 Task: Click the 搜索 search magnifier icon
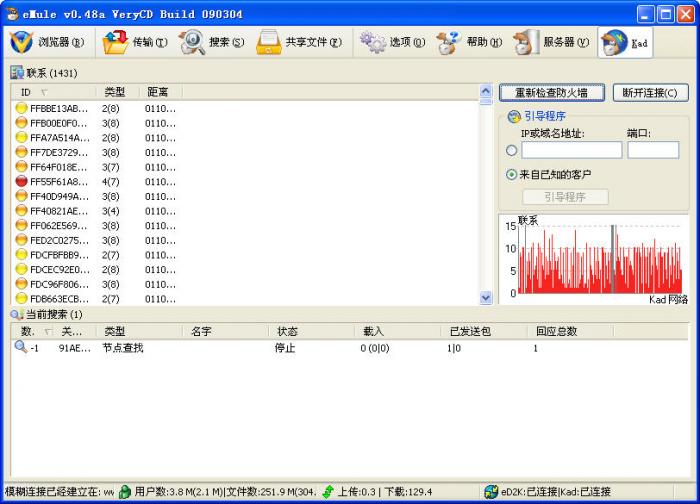tap(192, 42)
